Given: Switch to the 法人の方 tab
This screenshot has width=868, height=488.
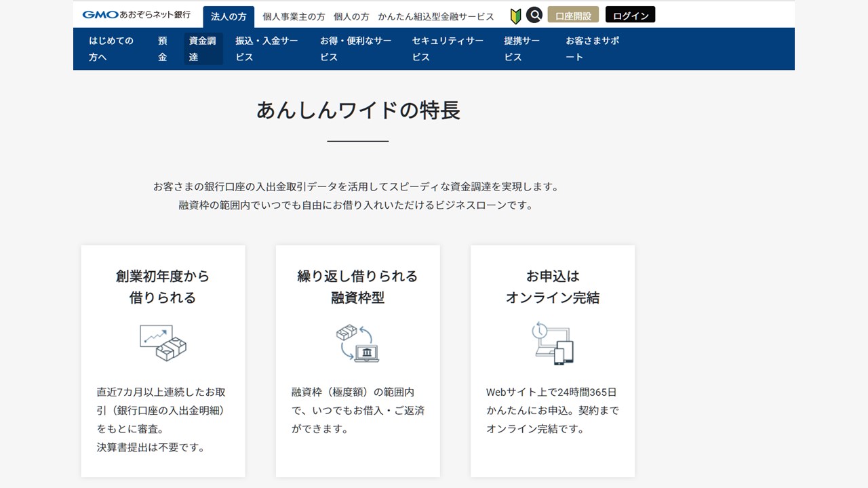Looking at the screenshot, I should [229, 16].
